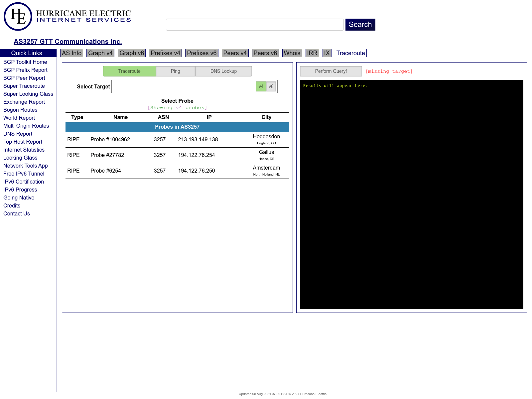Viewport: 532px width, 399px height.
Task: Click the Perform Query! button
Action: click(x=331, y=71)
